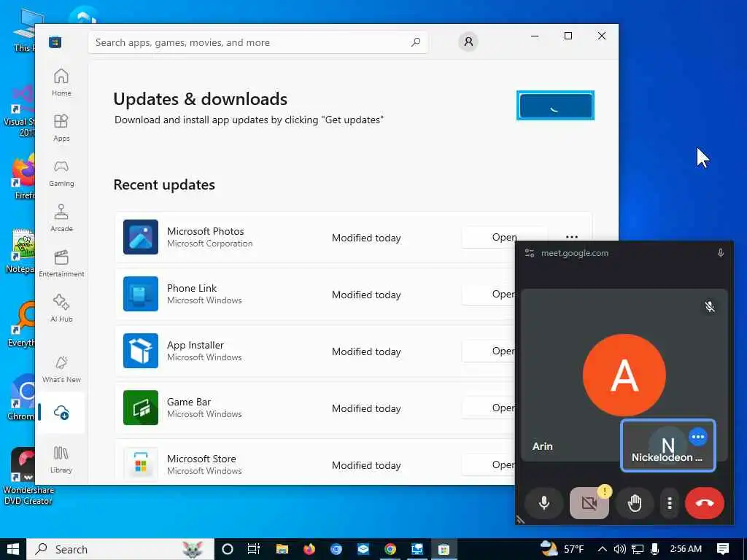Image resolution: width=747 pixels, height=560 pixels.
Task: Open the 57°F weather widget in taskbar
Action: coord(562,549)
